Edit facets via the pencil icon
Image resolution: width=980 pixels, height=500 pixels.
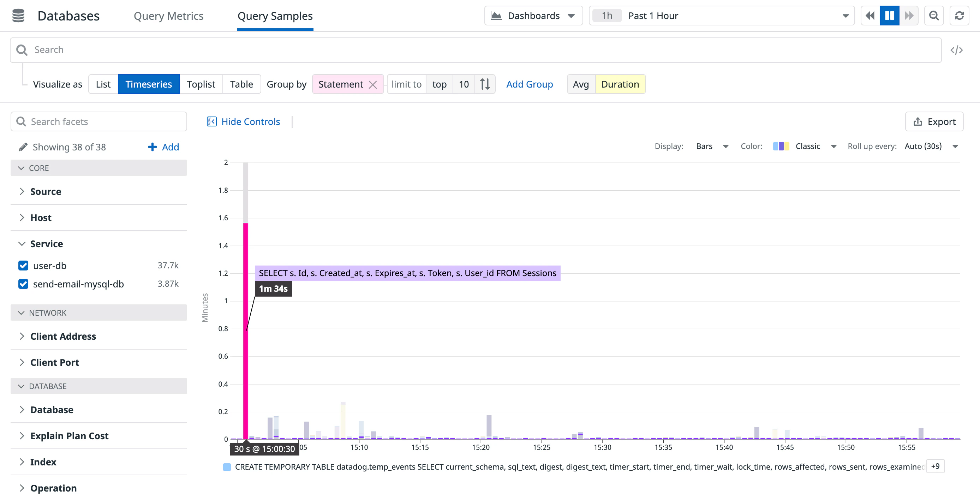24,147
